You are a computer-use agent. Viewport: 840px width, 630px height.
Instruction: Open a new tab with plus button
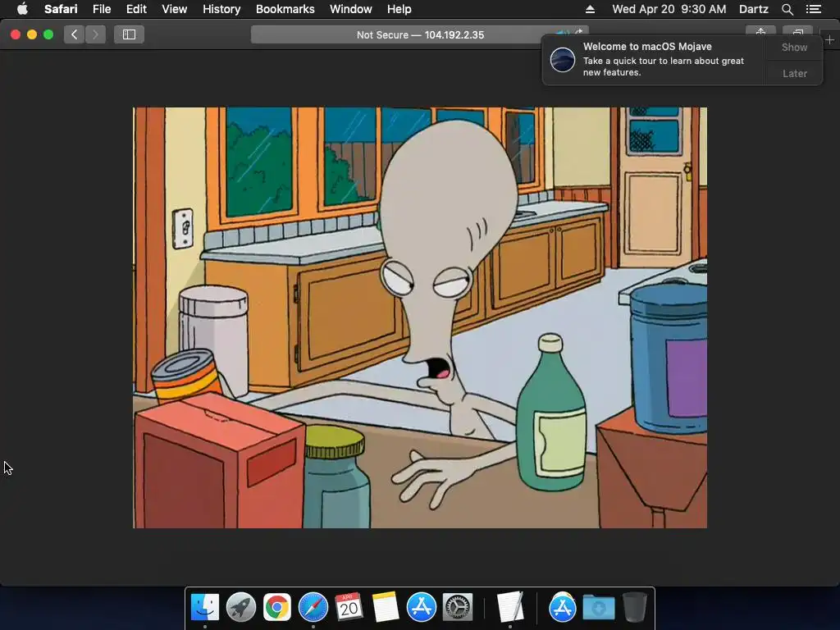pyautogui.click(x=829, y=39)
